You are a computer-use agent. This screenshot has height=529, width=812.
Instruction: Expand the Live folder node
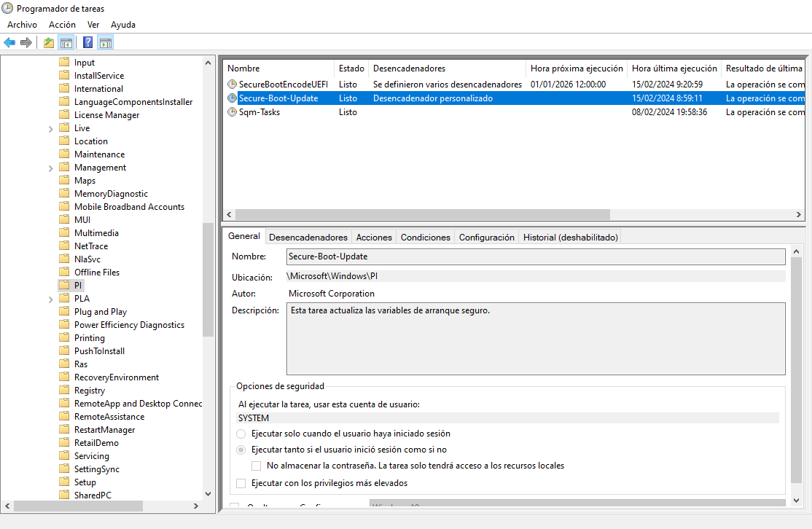point(50,129)
